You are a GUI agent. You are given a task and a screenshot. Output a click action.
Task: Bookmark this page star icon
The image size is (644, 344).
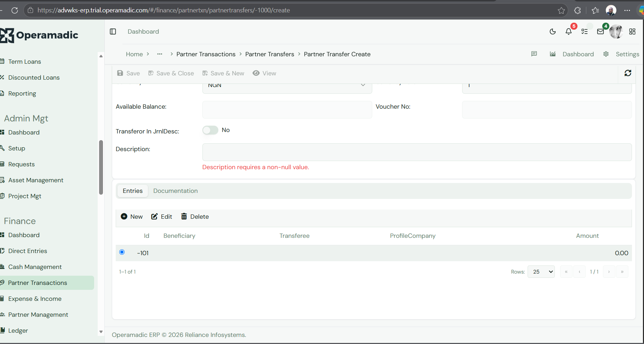561,10
